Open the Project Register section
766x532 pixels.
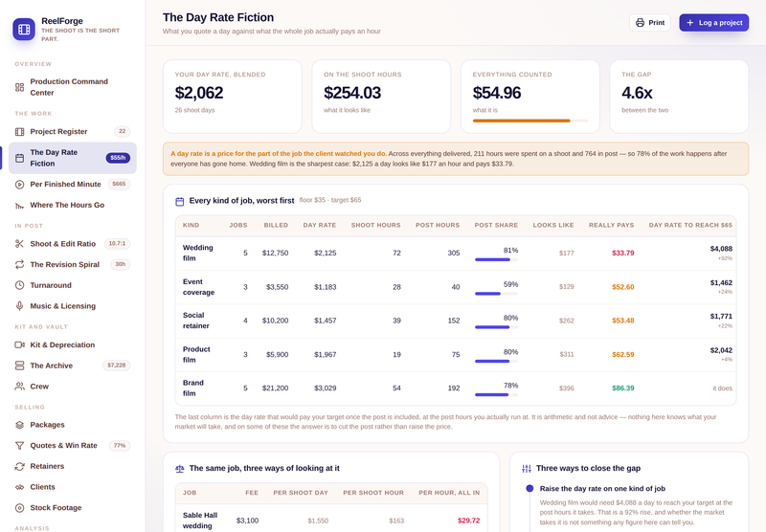pyautogui.click(x=73, y=132)
